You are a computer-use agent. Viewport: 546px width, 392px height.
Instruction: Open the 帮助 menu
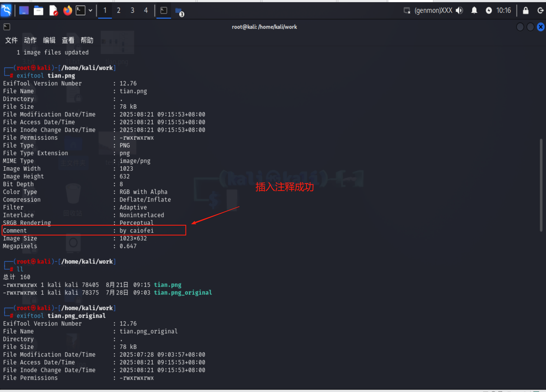click(x=87, y=40)
